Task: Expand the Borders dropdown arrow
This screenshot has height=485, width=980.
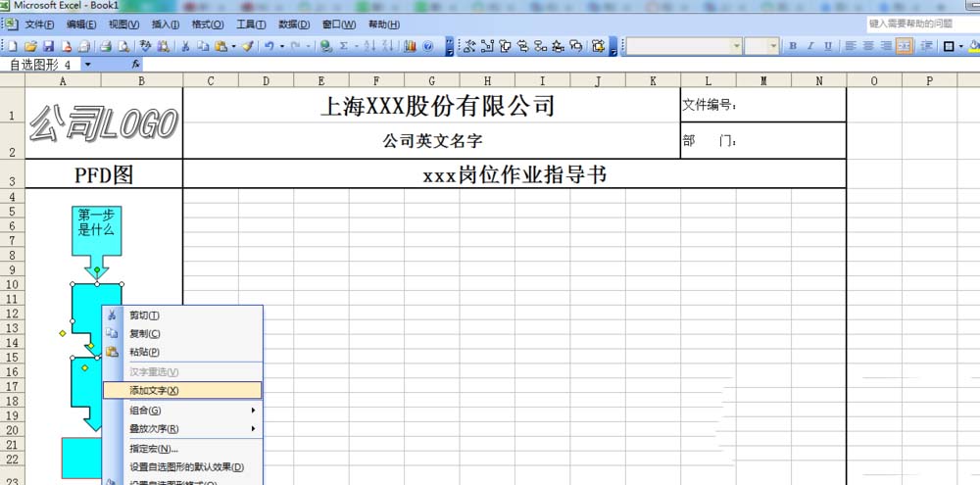Action: click(x=962, y=46)
